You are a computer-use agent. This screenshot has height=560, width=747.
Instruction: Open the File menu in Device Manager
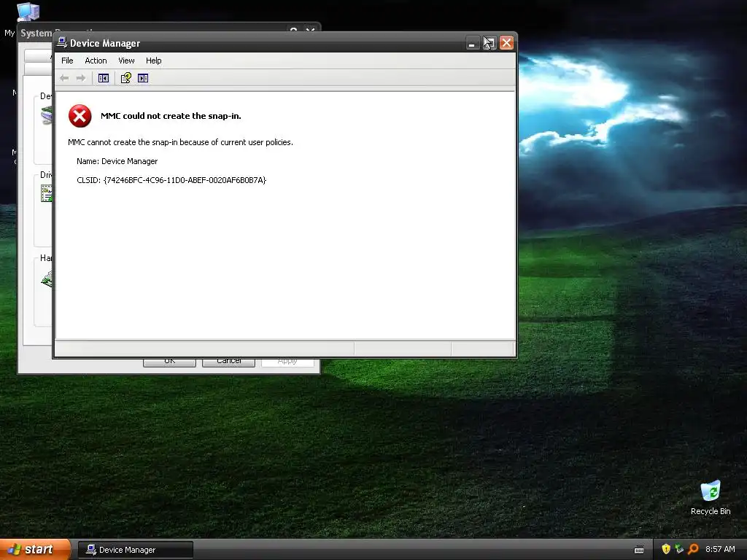(67, 61)
